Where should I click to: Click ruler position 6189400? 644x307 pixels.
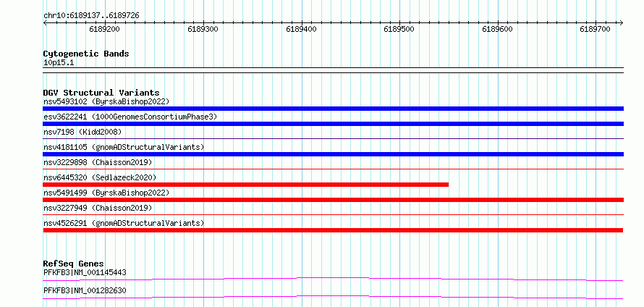click(301, 30)
